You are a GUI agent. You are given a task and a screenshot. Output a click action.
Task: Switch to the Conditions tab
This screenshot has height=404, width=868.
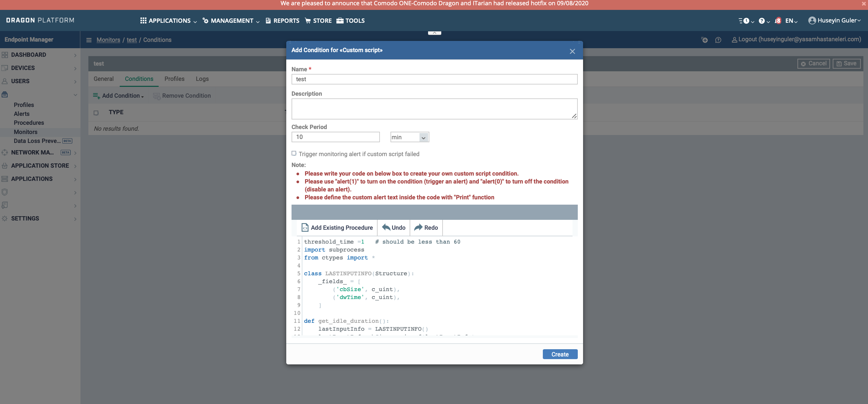click(139, 79)
